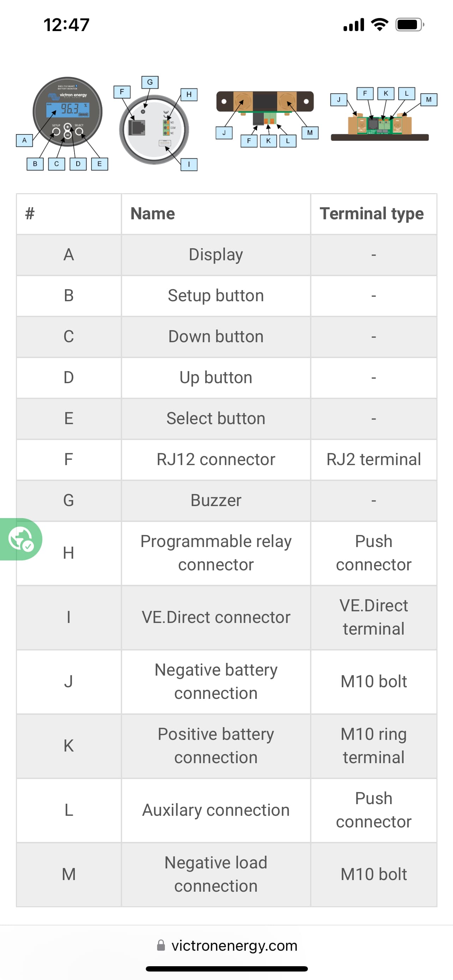
Task: Tap the Wi-Fi status icon
Action: (x=379, y=25)
